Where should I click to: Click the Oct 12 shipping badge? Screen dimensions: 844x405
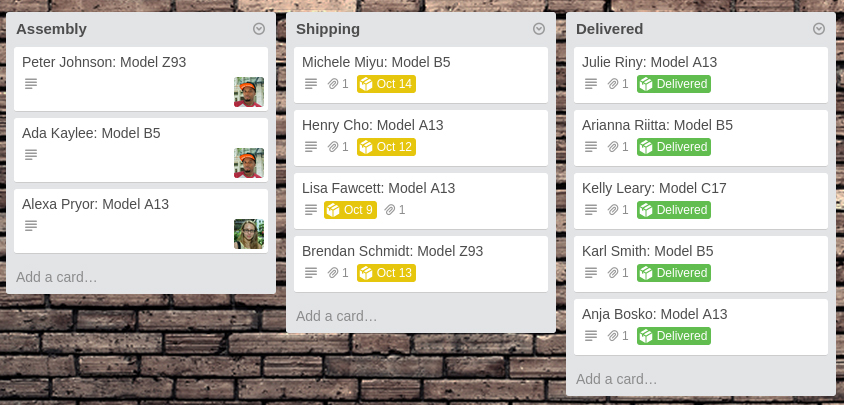click(x=386, y=147)
